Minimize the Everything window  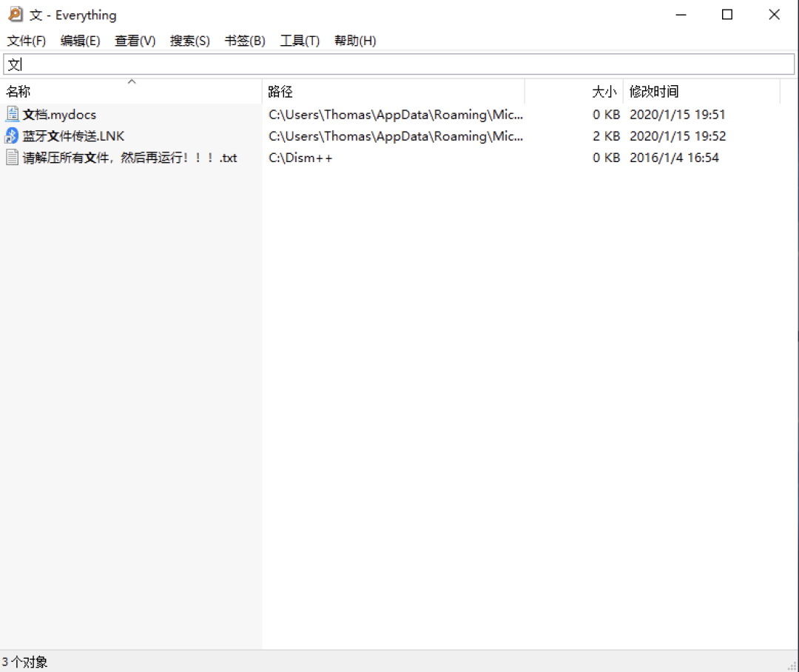point(681,15)
